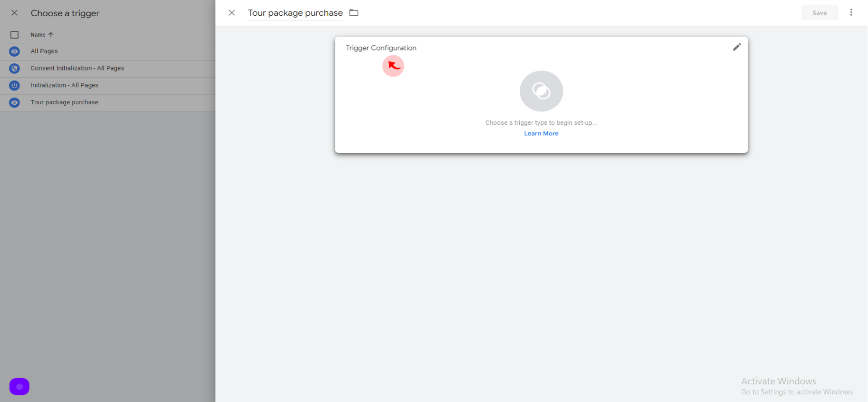The height and width of the screenshot is (402, 868).
Task: Close the Choose a trigger panel
Action: tap(14, 13)
